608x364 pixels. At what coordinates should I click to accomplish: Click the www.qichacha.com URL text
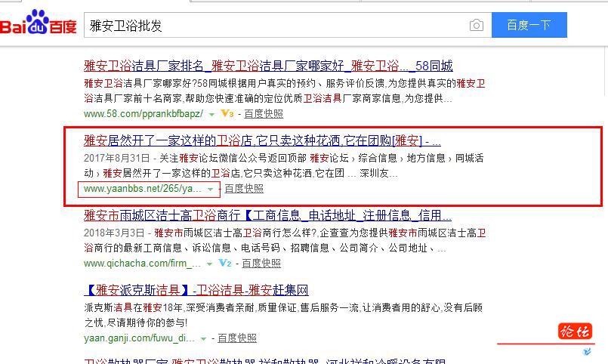142,264
